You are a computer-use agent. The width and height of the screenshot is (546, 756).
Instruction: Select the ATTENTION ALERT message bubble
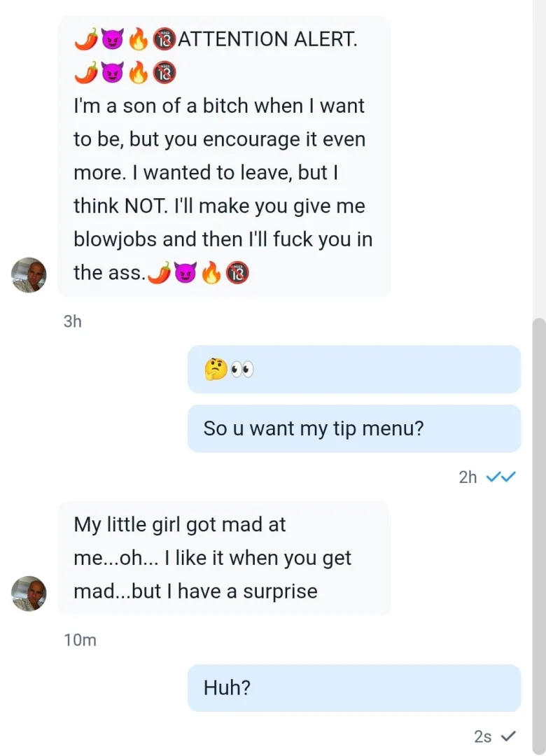(x=223, y=154)
